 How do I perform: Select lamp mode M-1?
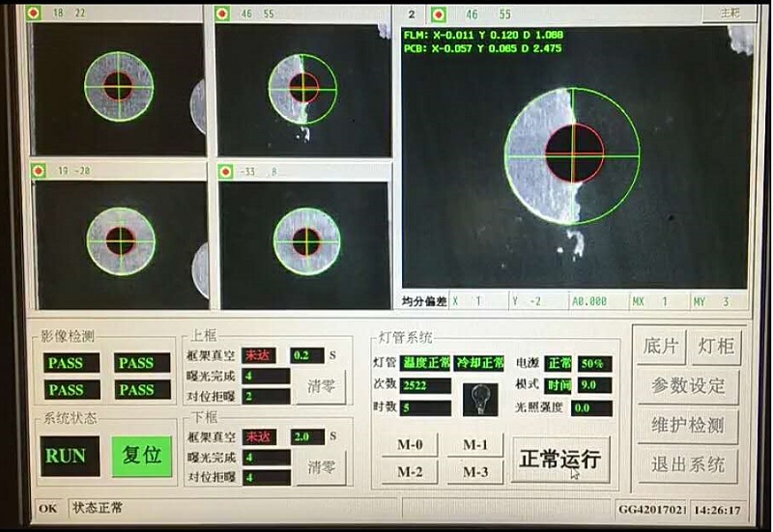click(x=474, y=445)
